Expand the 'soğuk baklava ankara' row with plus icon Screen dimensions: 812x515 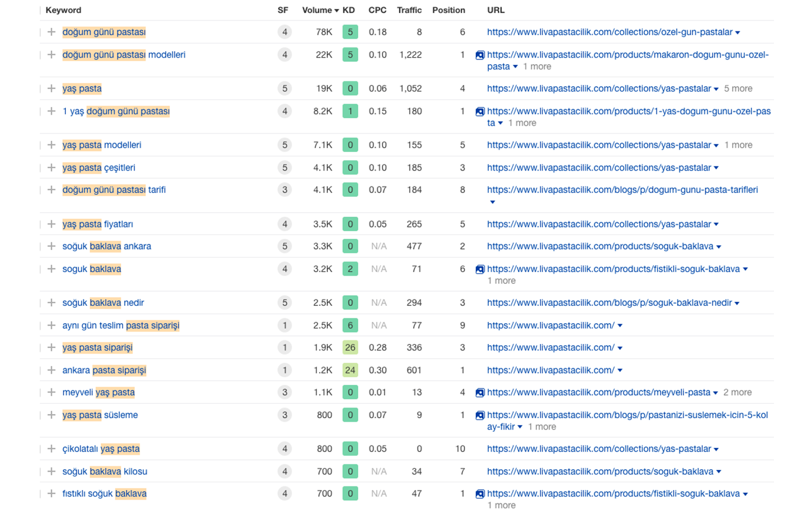[x=51, y=247]
